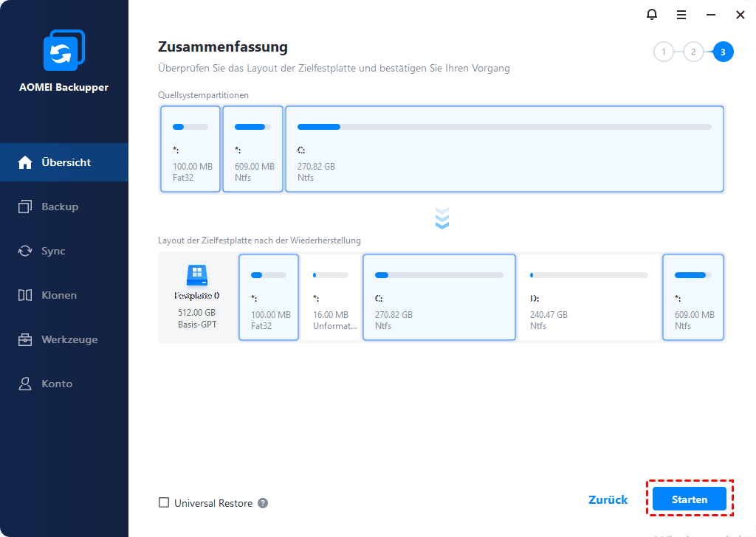Click the wizard step 3 circle
This screenshot has width=756, height=537.
723,52
